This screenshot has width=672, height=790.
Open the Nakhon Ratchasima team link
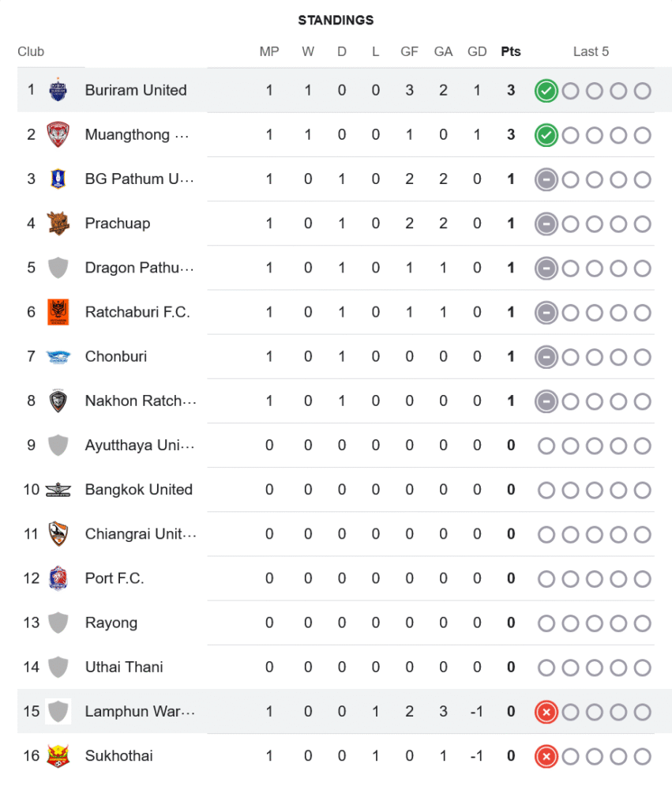pyautogui.click(x=141, y=401)
